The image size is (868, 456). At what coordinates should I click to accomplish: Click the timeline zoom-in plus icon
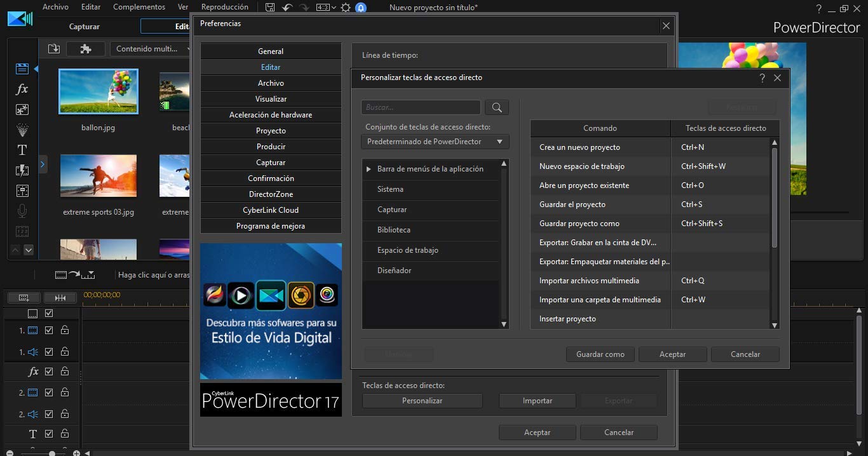click(x=76, y=453)
